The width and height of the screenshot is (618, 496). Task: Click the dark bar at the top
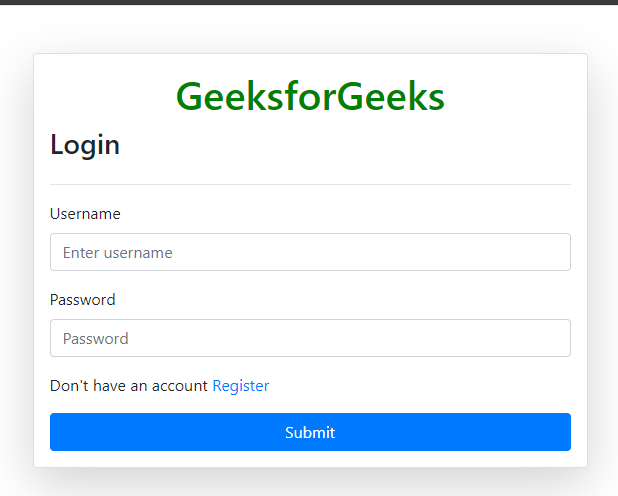tap(309, 2)
